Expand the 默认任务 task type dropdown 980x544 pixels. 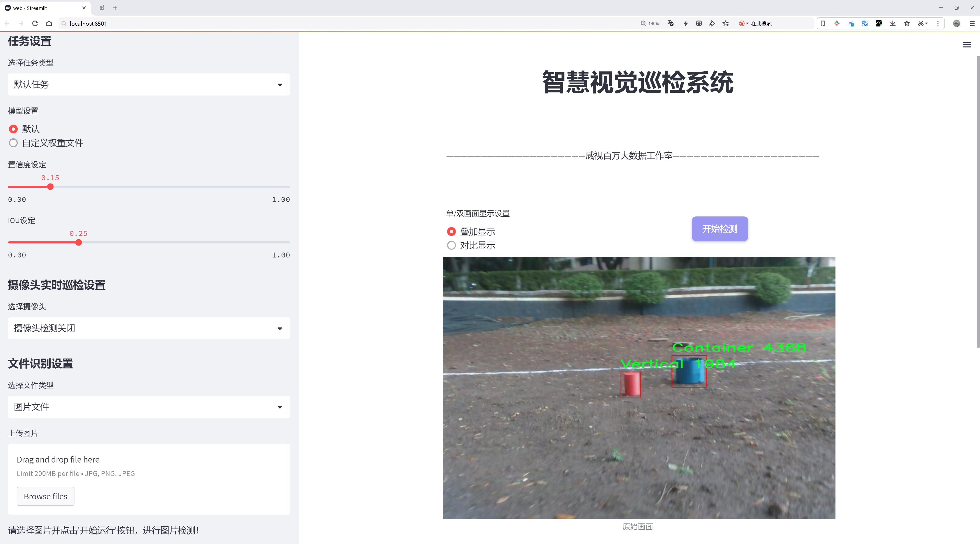[x=149, y=84]
